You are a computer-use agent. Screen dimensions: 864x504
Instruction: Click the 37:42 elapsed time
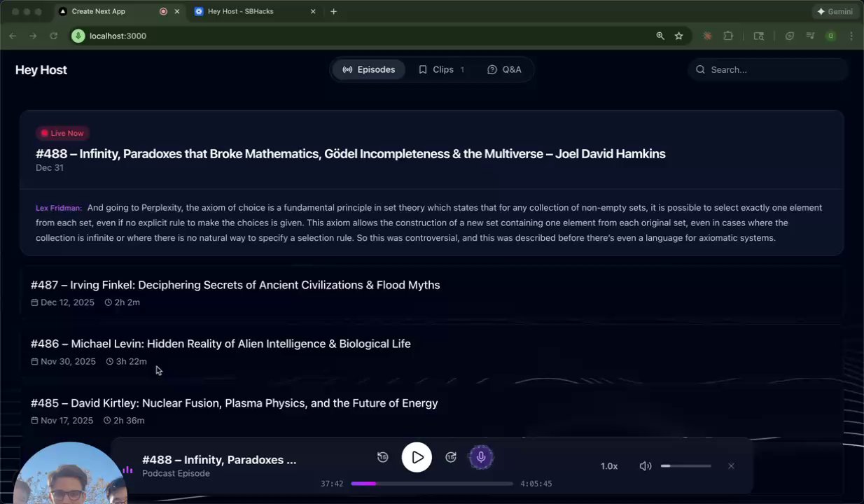coord(332,484)
